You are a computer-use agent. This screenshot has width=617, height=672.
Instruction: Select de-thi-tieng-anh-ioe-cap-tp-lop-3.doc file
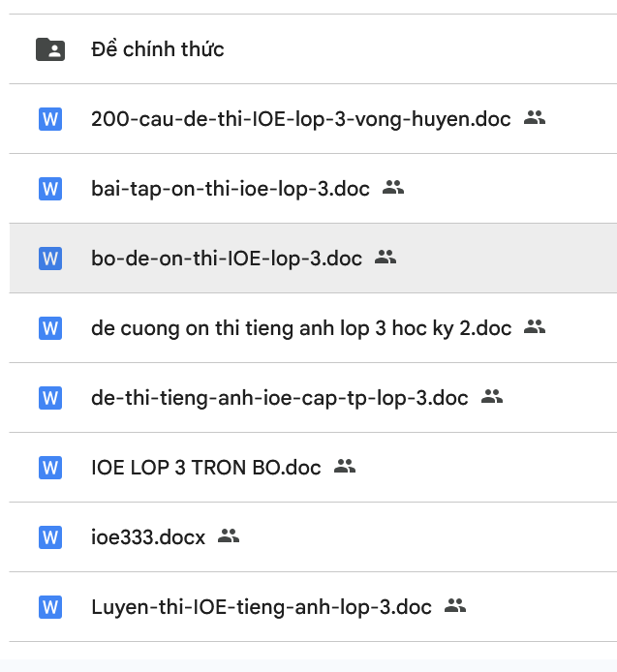(x=279, y=398)
